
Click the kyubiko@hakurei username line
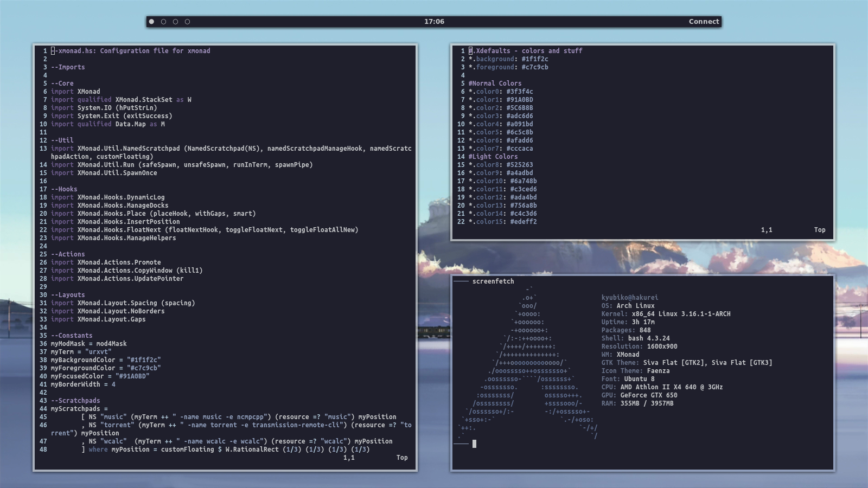[629, 298]
